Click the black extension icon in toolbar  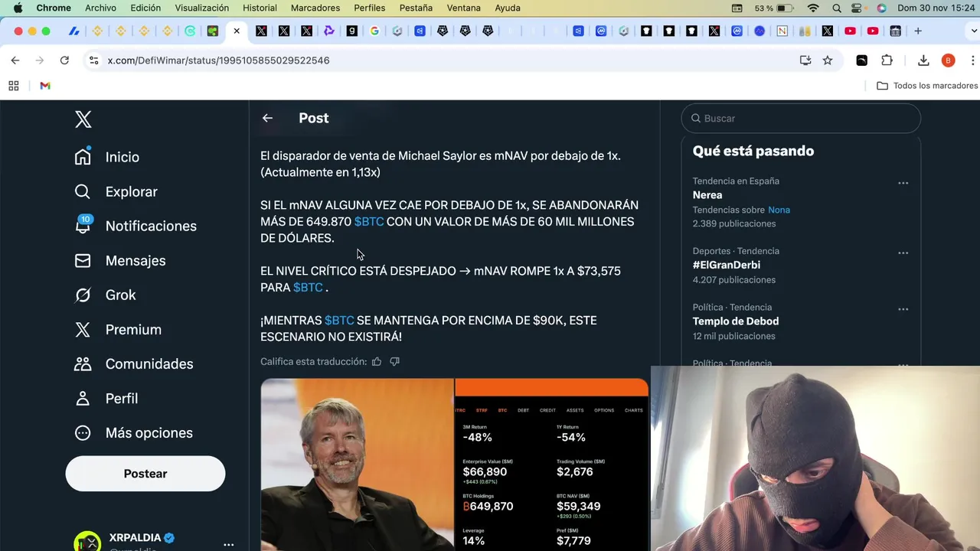coord(861,60)
